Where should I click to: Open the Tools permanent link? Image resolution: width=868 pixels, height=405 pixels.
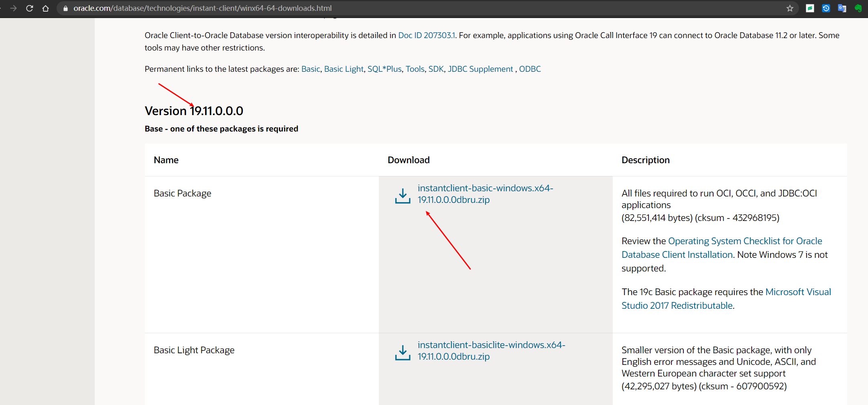click(415, 69)
